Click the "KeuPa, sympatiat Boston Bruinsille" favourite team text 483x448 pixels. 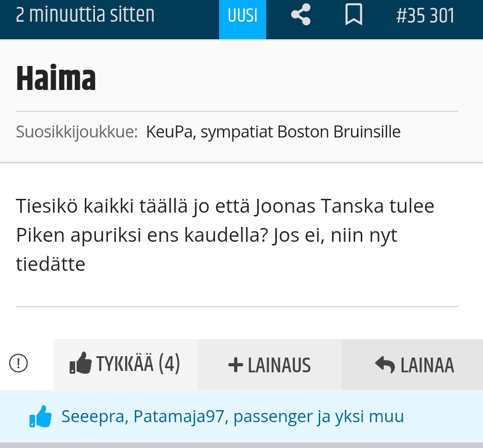[273, 132]
